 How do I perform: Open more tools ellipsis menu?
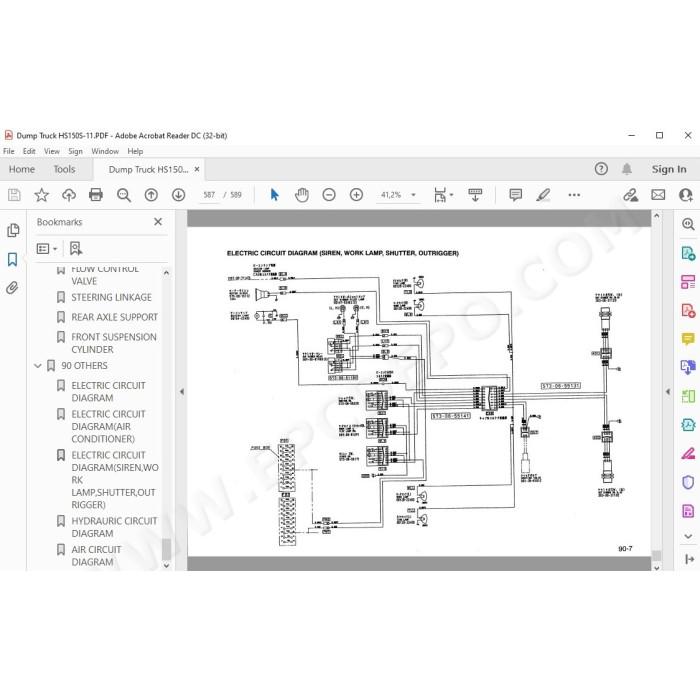click(x=574, y=195)
